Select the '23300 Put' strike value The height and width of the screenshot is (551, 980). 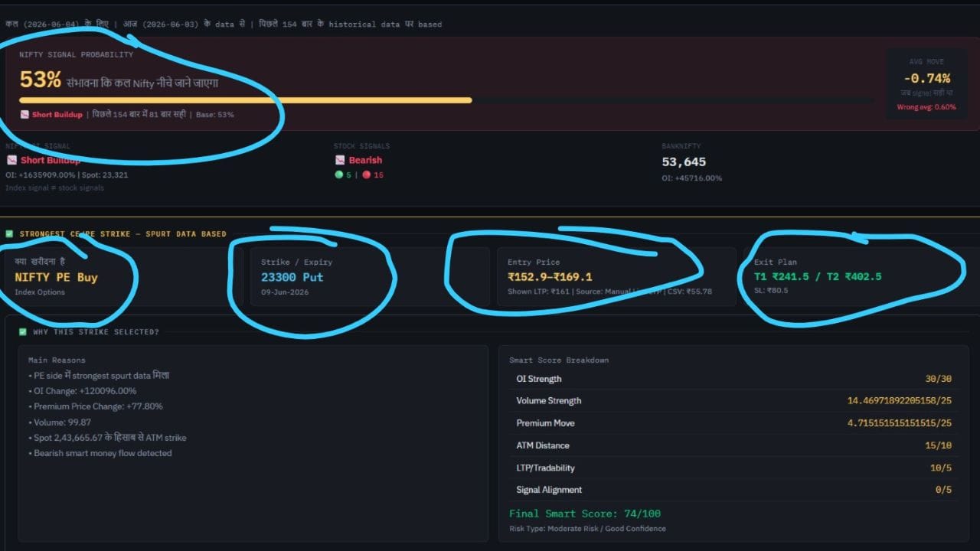[292, 277]
